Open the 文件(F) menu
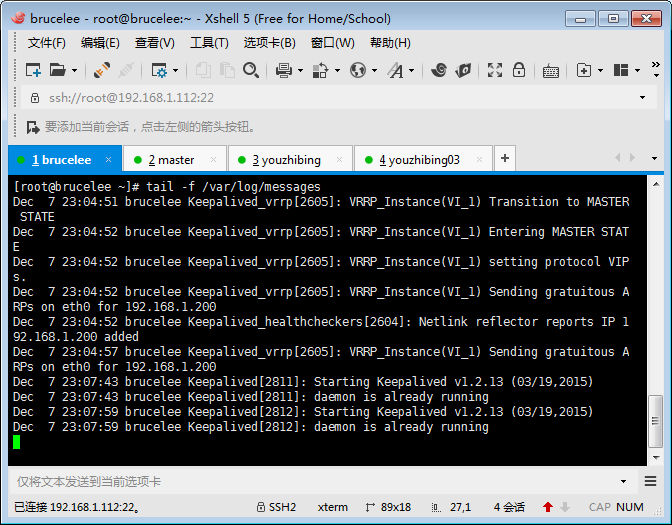This screenshot has width=672, height=525. tap(46, 42)
